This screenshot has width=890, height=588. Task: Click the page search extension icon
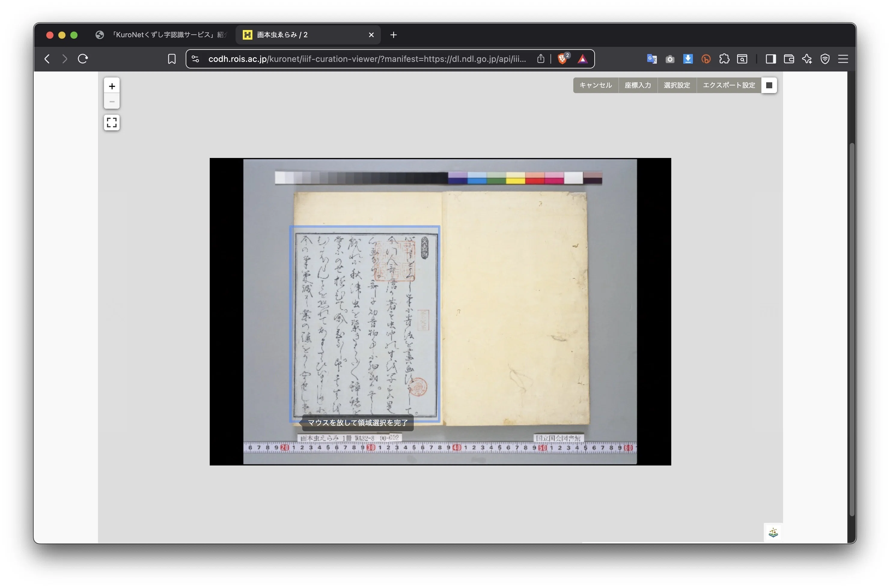(x=742, y=59)
